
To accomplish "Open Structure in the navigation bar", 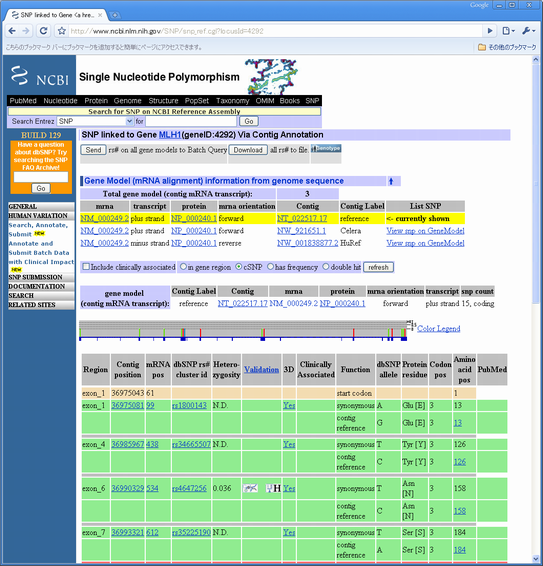I will [163, 101].
